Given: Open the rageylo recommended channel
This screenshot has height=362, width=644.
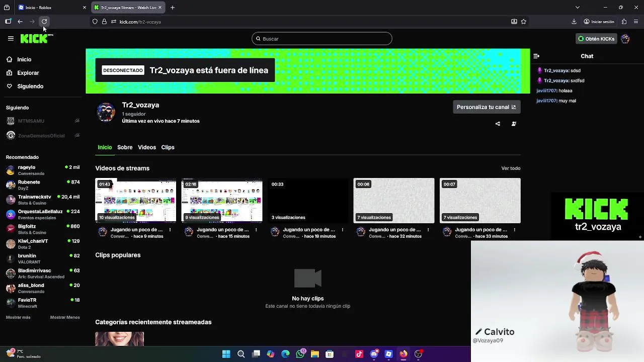Looking at the screenshot, I should [x=43, y=170].
